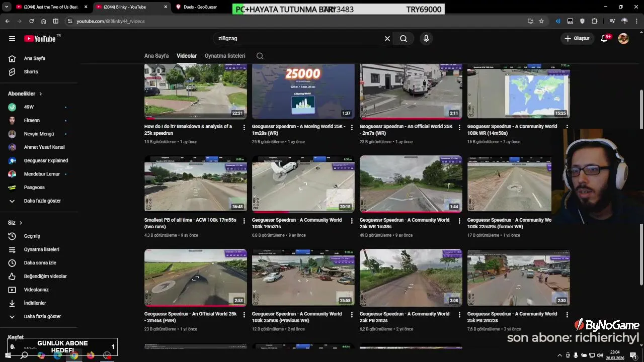Go back in browser history
Viewport: 644px width, 362px height.
click(x=7, y=21)
